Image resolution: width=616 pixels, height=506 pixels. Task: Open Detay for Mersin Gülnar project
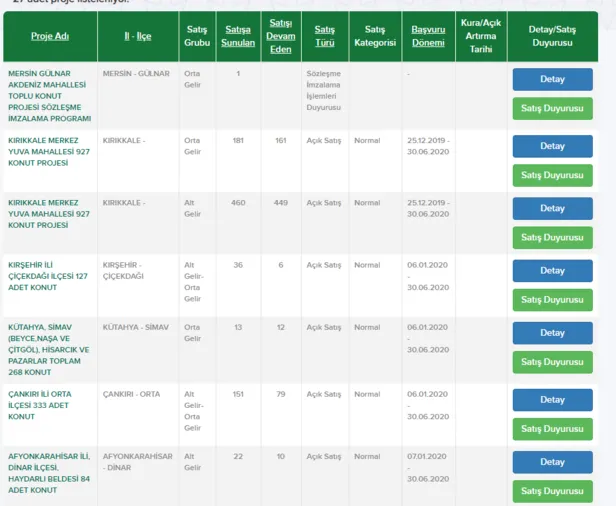click(552, 79)
